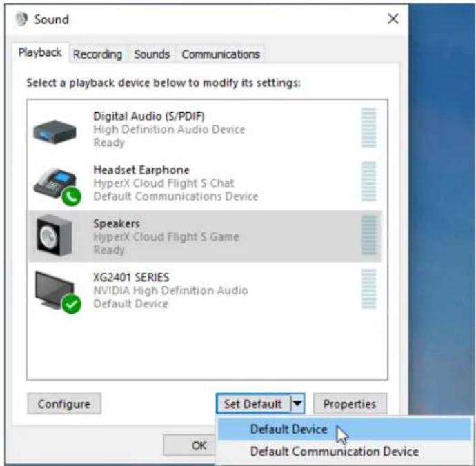Click the Speakers volume level meter
This screenshot has height=466, width=476.
tap(369, 235)
